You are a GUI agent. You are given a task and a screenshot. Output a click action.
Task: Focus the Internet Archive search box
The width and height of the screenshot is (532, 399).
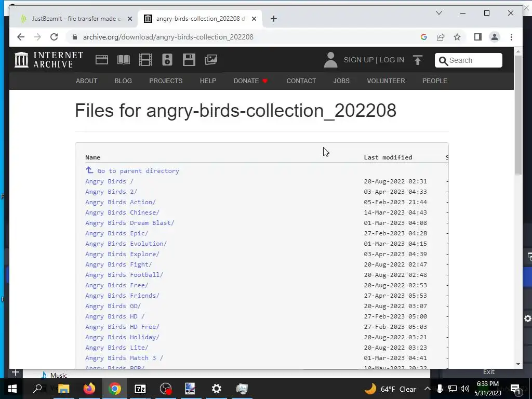pos(469,60)
